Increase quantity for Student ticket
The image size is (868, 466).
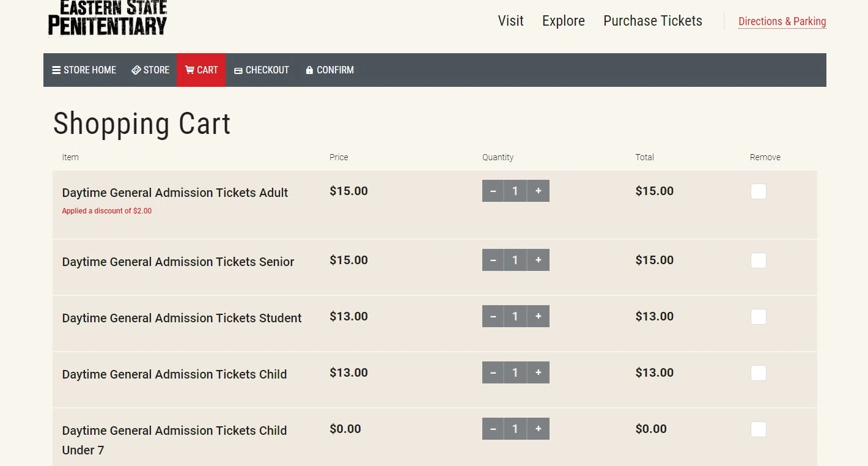[539, 316]
